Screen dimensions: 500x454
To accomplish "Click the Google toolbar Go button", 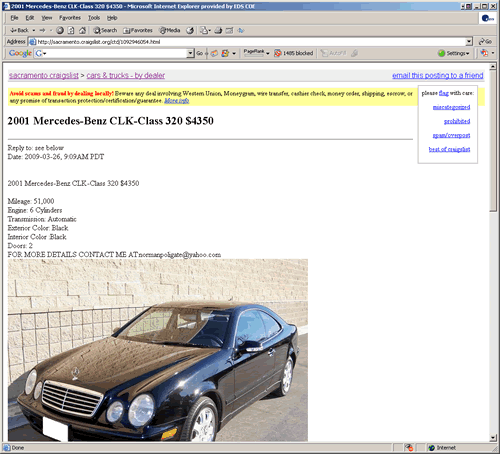I will (200, 53).
